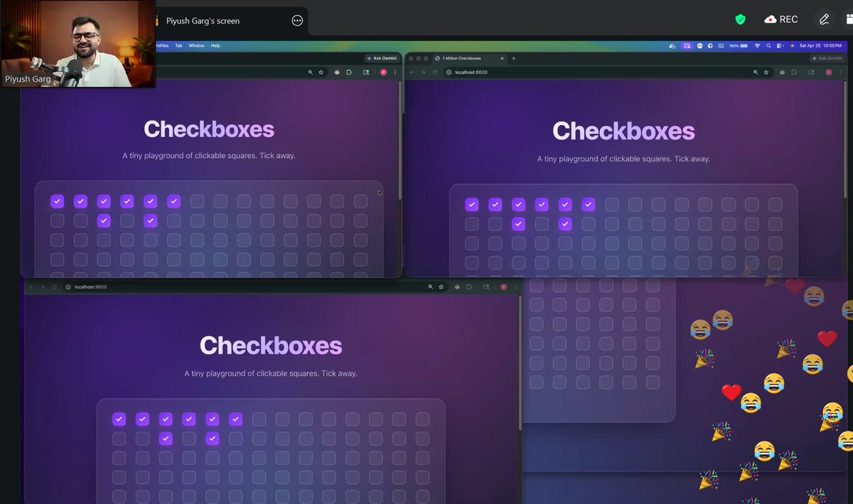Click the reload icon in the localhost:8000 window
The width and height of the screenshot is (853, 504).
[x=434, y=72]
